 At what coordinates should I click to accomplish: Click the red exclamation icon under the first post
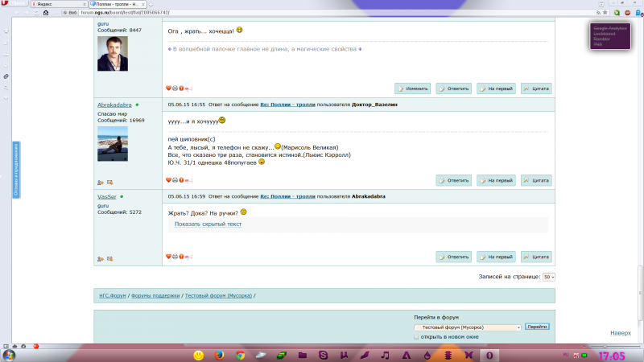click(x=182, y=88)
